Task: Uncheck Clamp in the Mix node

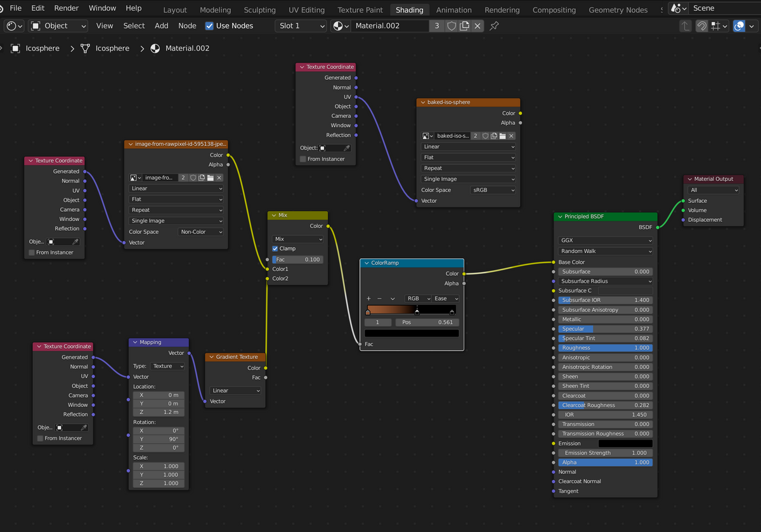Action: point(275,249)
